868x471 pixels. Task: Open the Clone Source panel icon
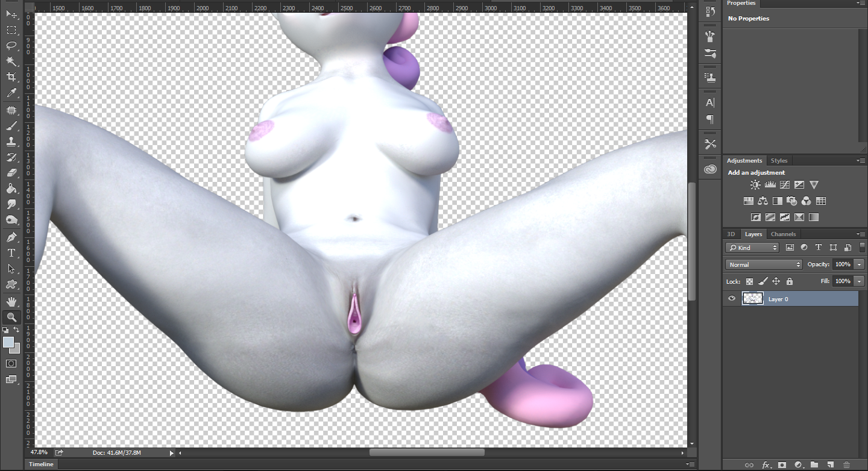710,78
